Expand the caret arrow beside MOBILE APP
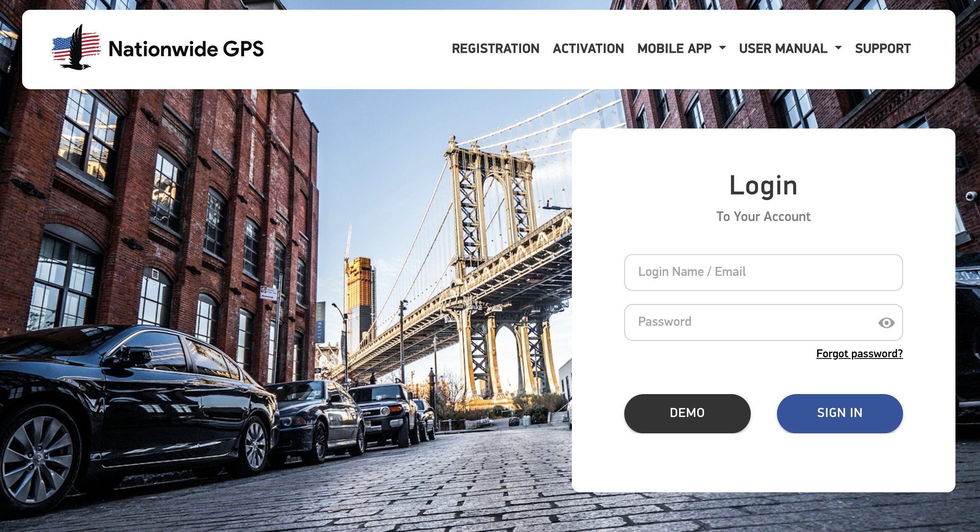The height and width of the screenshot is (532, 980). coord(723,48)
